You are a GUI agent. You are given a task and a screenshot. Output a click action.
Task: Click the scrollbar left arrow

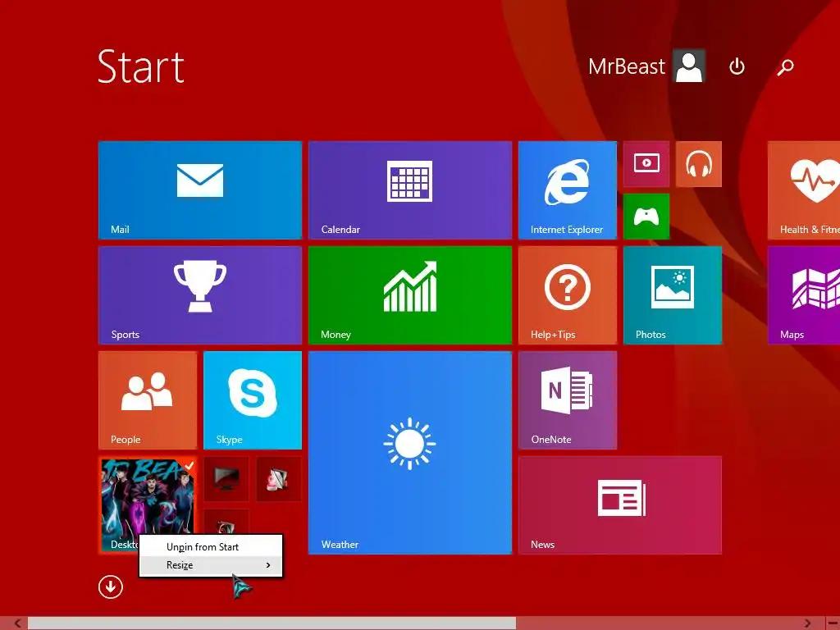pyautogui.click(x=18, y=623)
